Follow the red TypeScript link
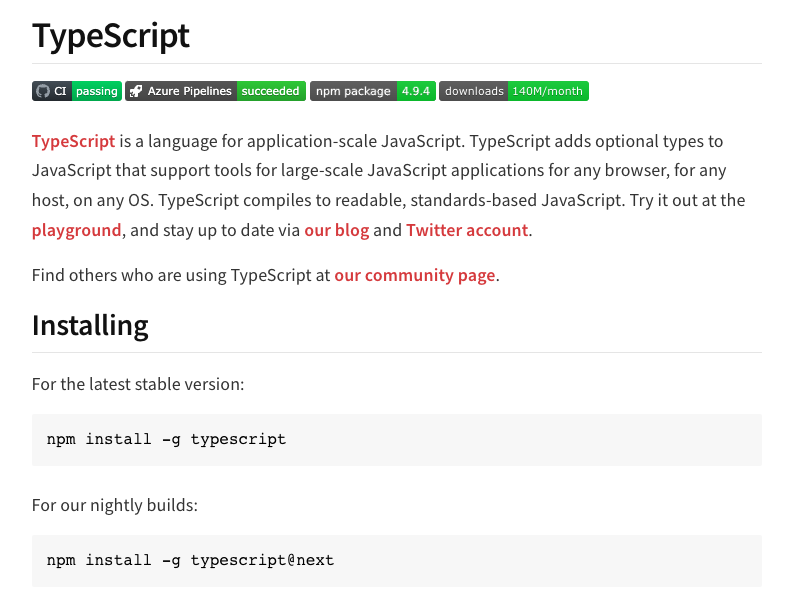 pyautogui.click(x=74, y=142)
